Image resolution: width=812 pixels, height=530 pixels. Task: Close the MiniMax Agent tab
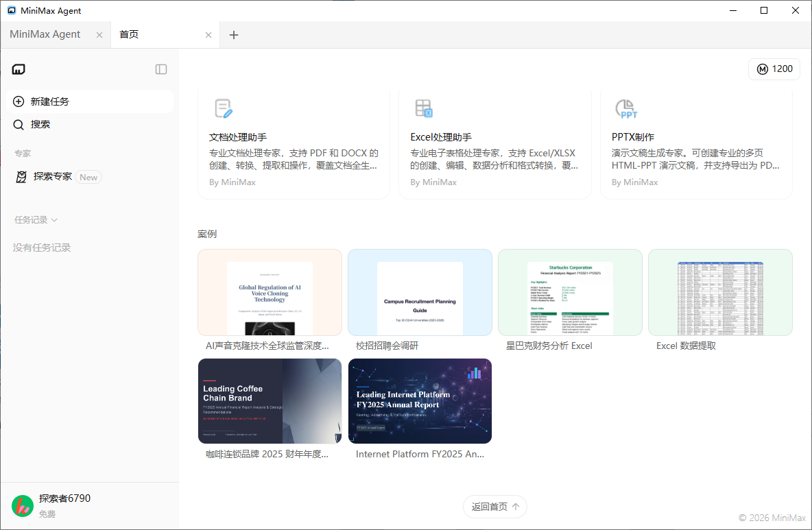99,35
